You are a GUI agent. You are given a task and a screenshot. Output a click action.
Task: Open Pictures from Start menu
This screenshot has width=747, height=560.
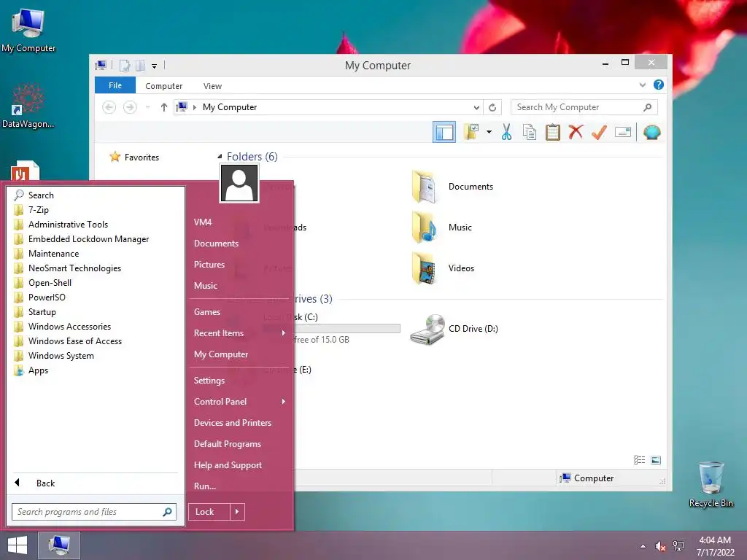(x=209, y=264)
